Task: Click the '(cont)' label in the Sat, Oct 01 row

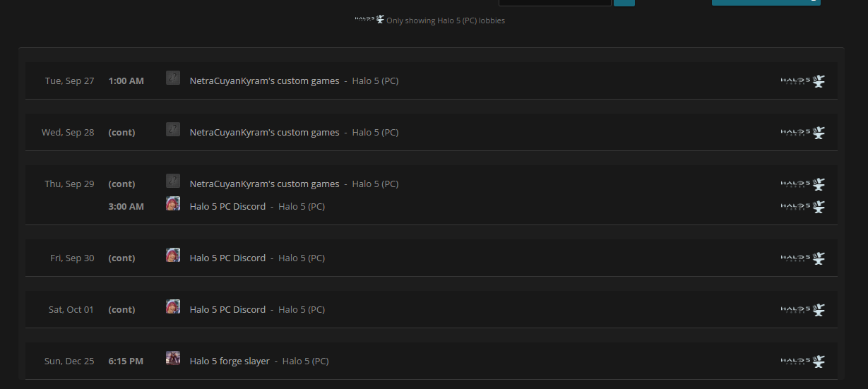Action: coord(121,310)
